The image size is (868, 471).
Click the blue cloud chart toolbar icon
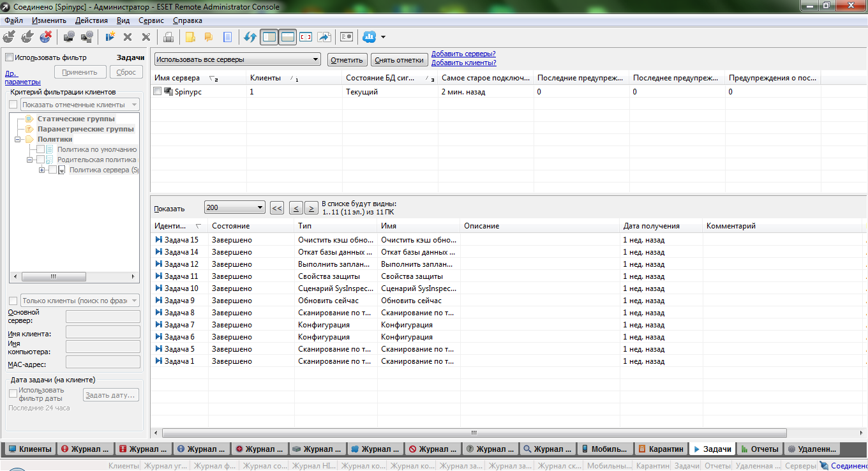369,37
